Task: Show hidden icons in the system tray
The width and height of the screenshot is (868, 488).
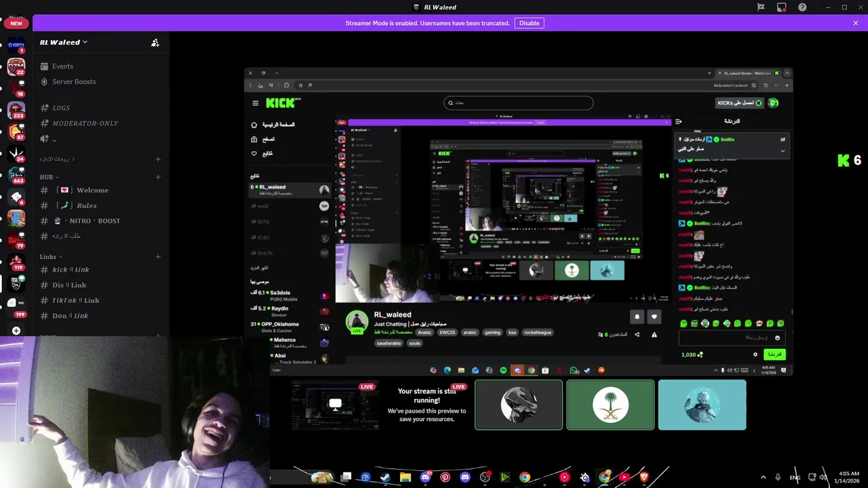Action: [763, 477]
